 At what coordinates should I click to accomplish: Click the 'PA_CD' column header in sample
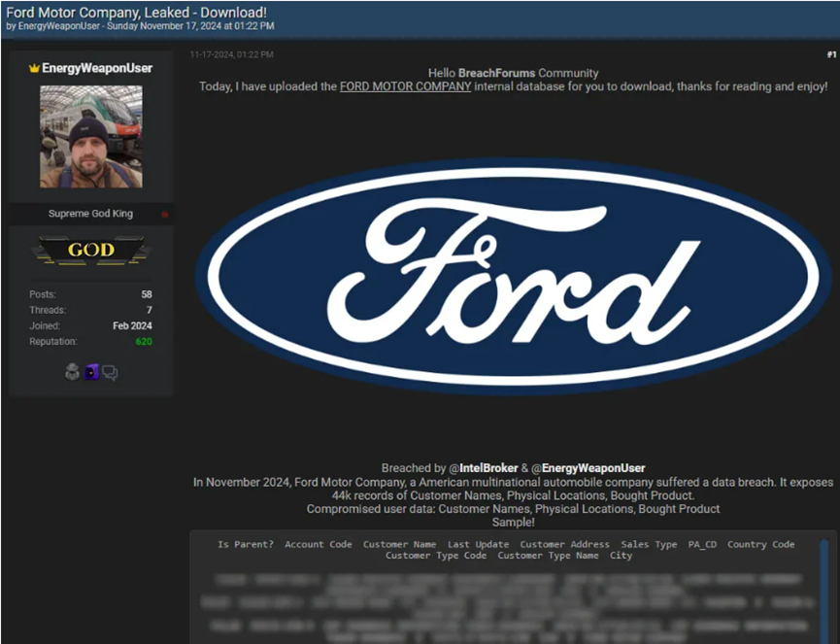pyautogui.click(x=702, y=544)
